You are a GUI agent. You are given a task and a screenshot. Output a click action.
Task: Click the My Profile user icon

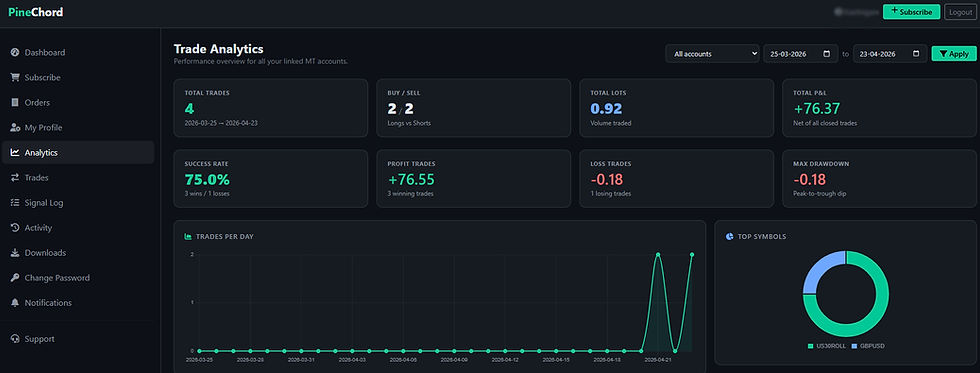click(15, 127)
